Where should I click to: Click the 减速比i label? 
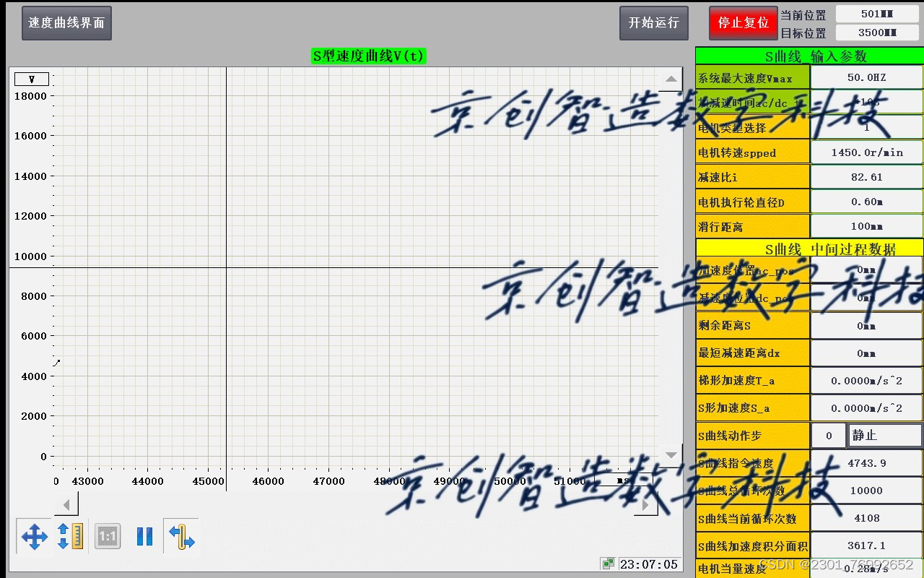point(752,177)
